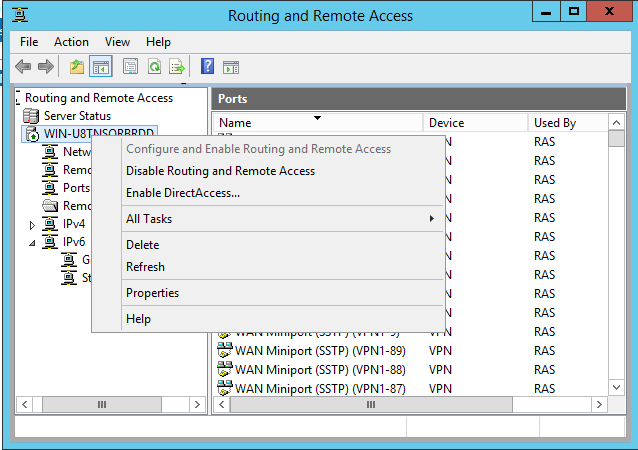
Task: Click the Back arrow toolbar icon
Action: pos(23,66)
